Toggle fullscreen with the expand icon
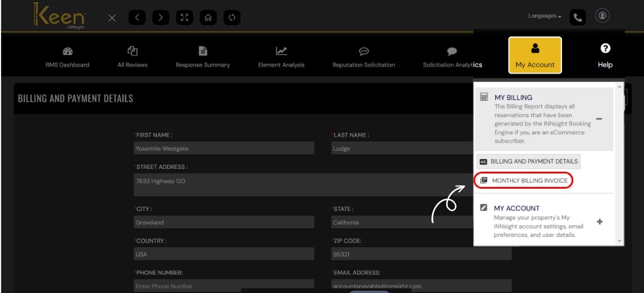 pyautogui.click(x=184, y=18)
